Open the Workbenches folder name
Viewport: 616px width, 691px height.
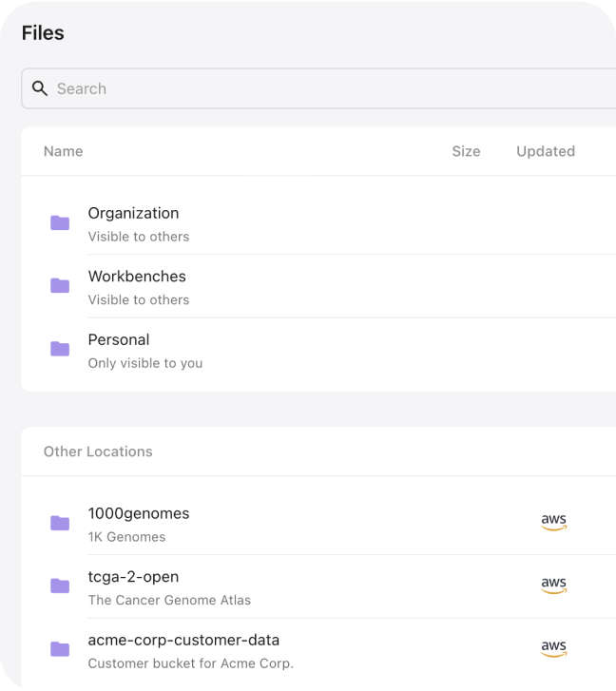137,277
